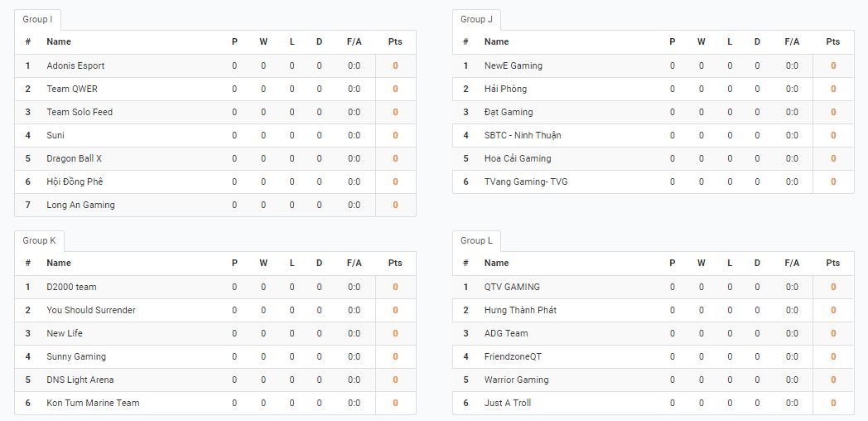Select NewE Gaming in Group J
This screenshot has width=868, height=421.
point(514,66)
